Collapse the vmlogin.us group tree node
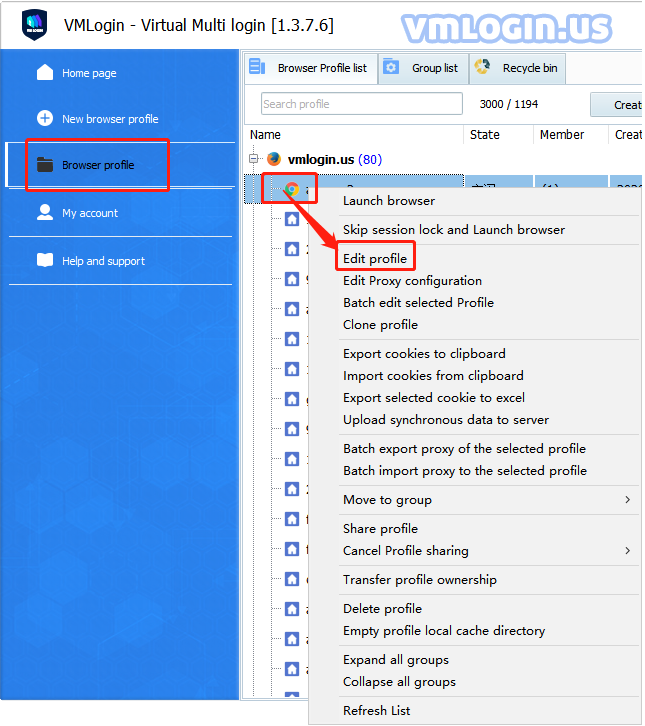 (253, 159)
